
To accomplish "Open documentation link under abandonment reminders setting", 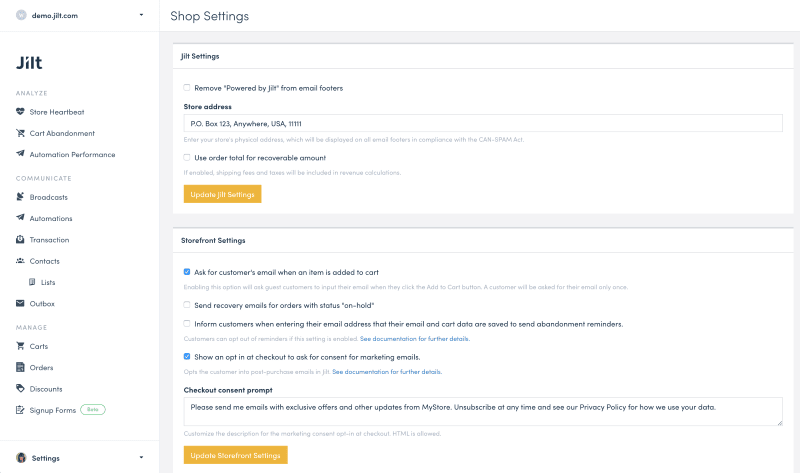I will coord(415,339).
